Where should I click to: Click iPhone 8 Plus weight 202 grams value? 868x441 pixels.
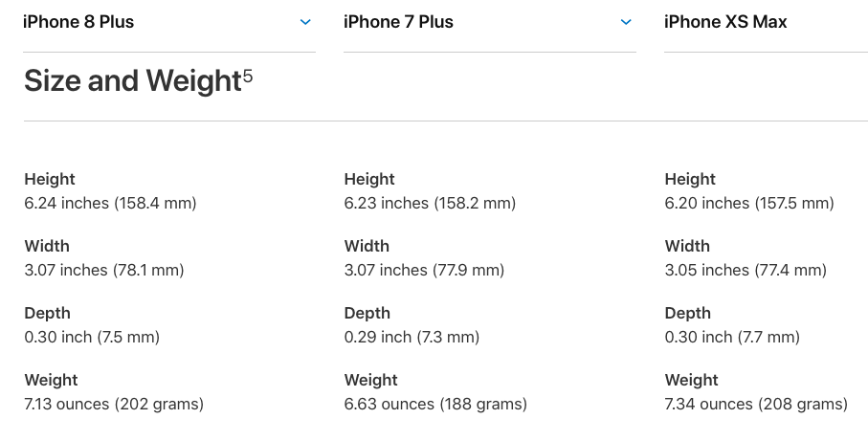(114, 404)
